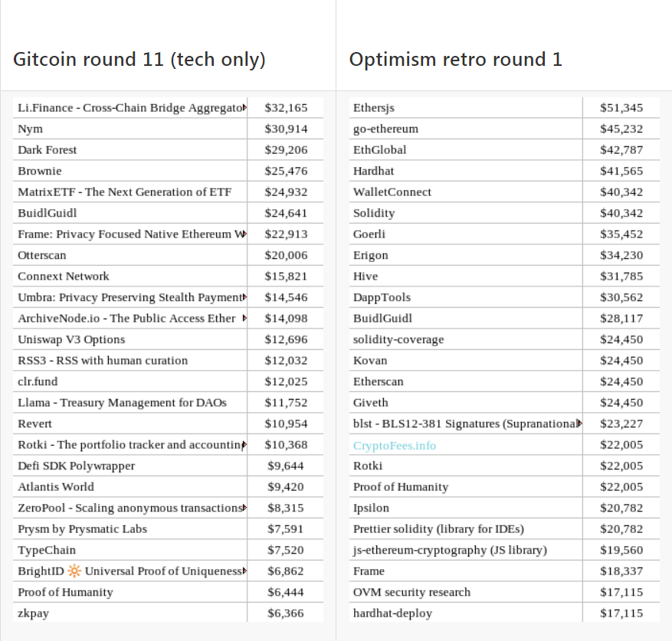Select the Optimism retro round 1 heading
The image size is (672, 641).
click(x=456, y=59)
